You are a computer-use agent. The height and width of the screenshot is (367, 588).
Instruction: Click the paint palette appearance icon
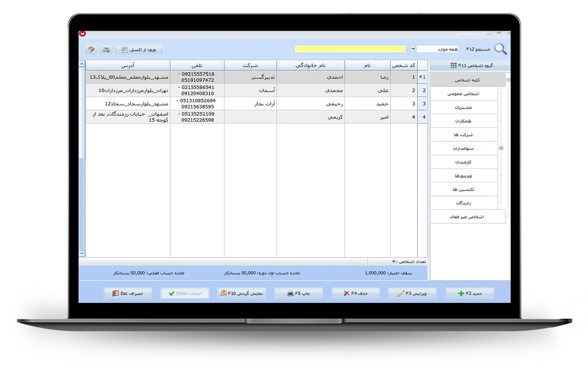point(91,49)
